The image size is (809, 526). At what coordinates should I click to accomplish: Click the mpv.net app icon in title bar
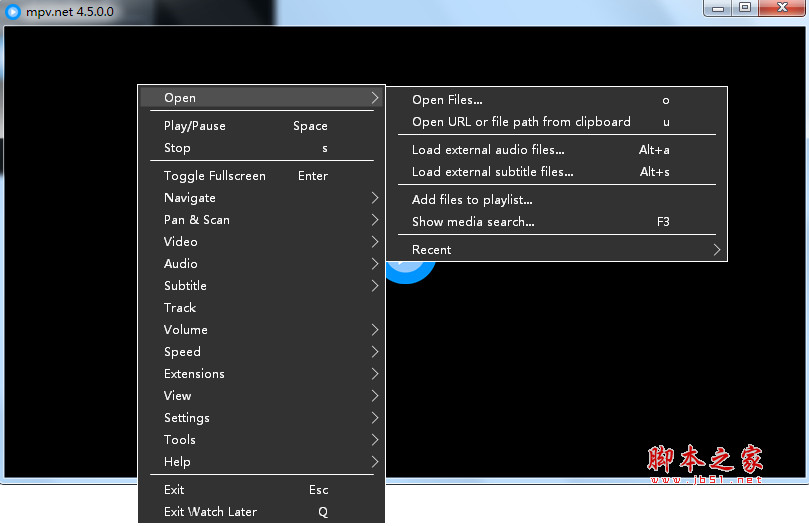pos(12,11)
